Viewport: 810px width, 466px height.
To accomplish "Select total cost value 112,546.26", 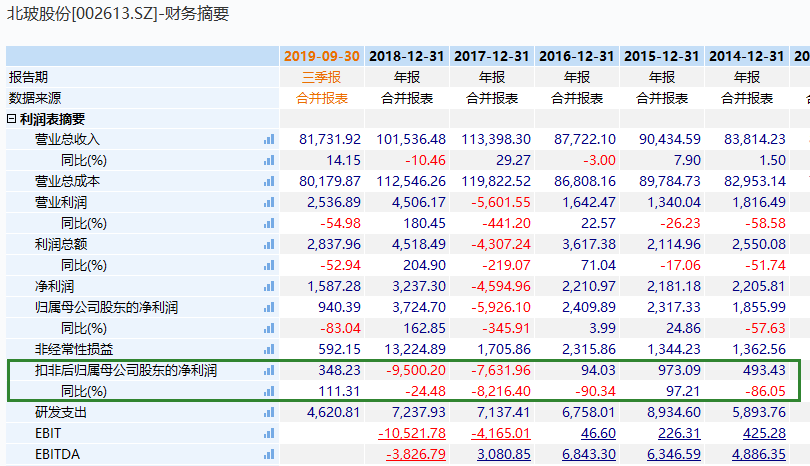I will (411, 181).
